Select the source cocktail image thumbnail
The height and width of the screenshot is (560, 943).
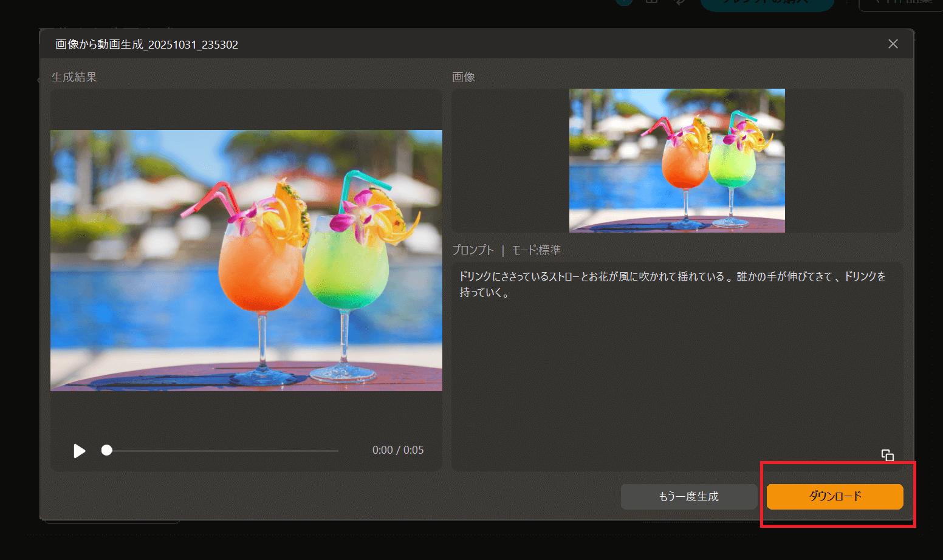click(676, 160)
